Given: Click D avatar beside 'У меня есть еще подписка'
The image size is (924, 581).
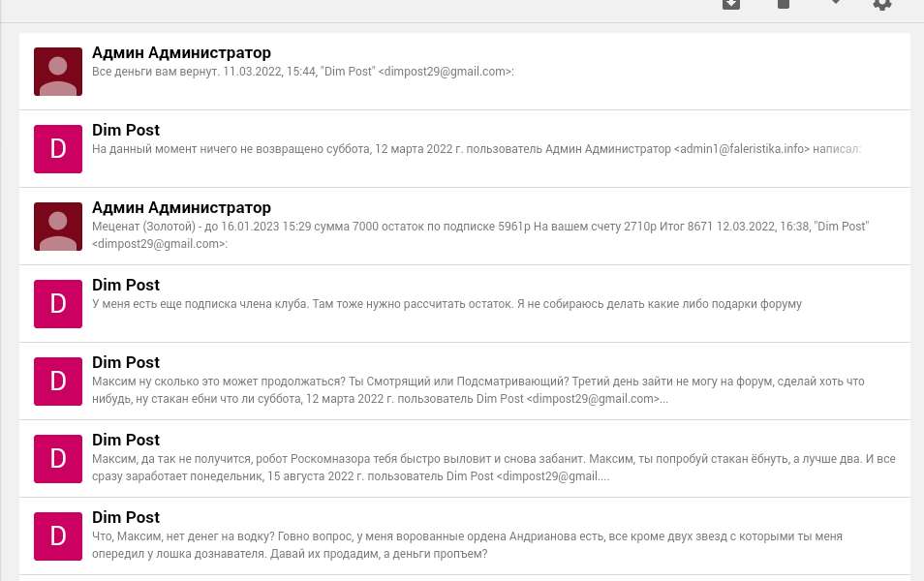Looking at the screenshot, I should [58, 304].
